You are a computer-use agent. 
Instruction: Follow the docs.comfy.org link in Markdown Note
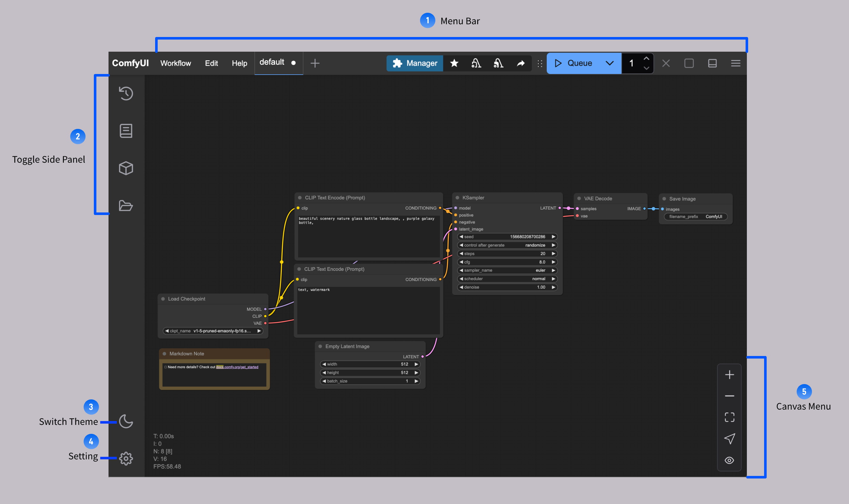coord(237,367)
